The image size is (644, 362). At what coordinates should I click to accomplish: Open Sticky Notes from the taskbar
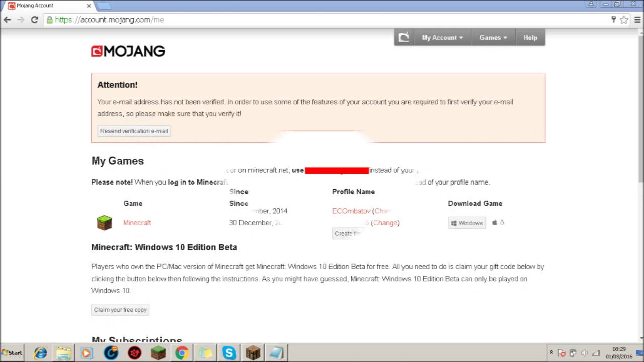coord(205,353)
